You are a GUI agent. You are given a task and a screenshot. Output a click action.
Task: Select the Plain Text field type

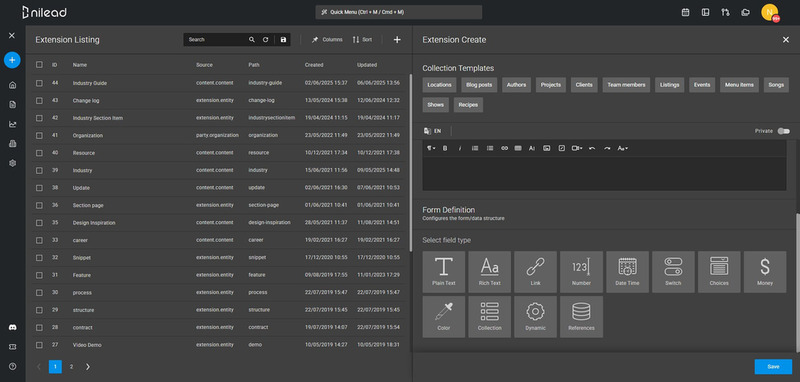[x=444, y=272]
